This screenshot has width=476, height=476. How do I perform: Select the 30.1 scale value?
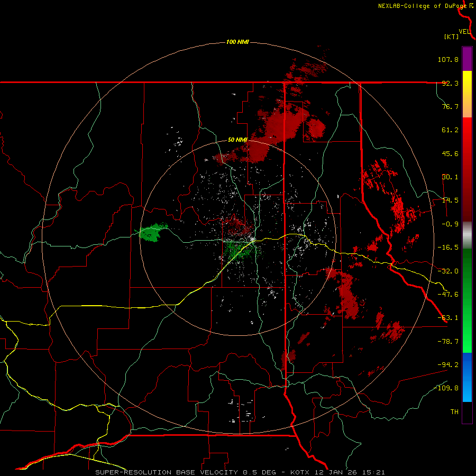(450, 177)
